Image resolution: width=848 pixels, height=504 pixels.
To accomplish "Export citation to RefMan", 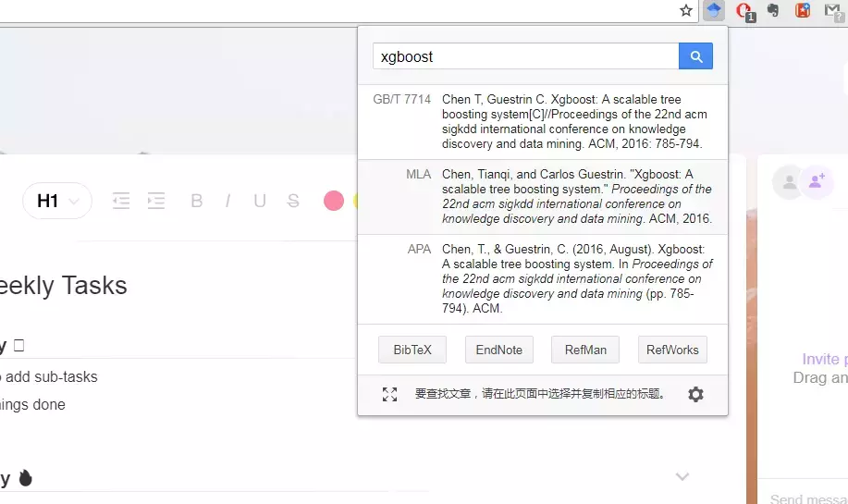I will point(585,350).
